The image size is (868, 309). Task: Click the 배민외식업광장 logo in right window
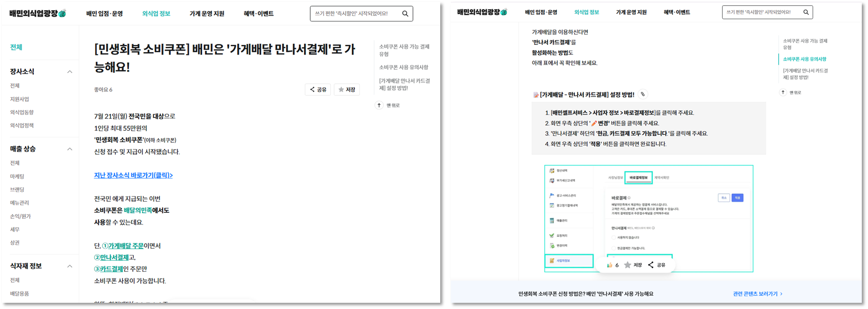pos(482,12)
